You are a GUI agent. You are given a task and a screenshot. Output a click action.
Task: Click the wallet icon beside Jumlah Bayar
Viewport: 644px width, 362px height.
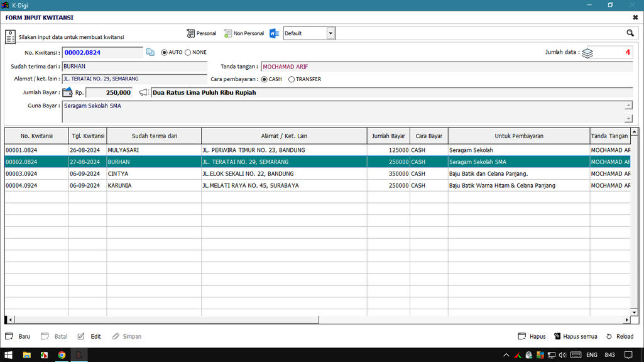tap(67, 92)
